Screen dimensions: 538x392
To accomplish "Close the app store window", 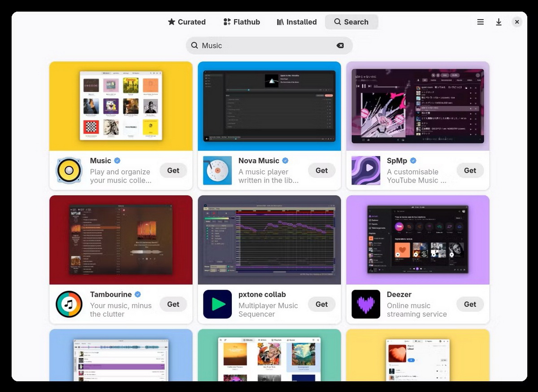I will pyautogui.click(x=517, y=22).
